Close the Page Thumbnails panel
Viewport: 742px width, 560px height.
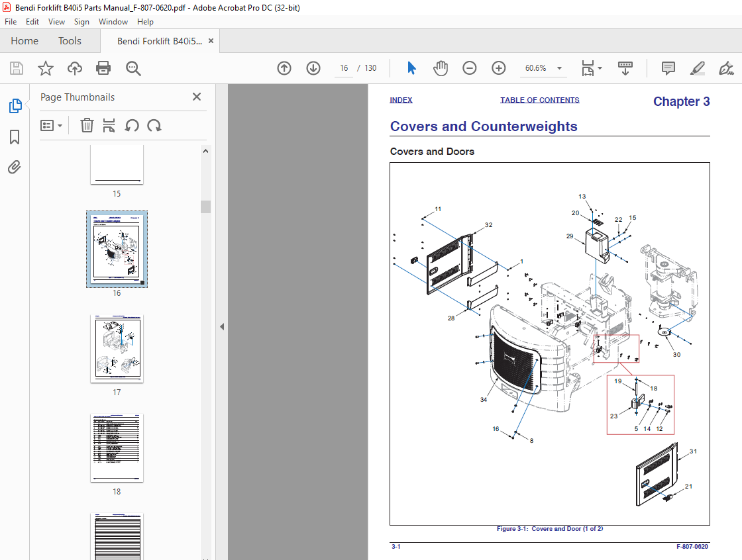click(x=197, y=97)
